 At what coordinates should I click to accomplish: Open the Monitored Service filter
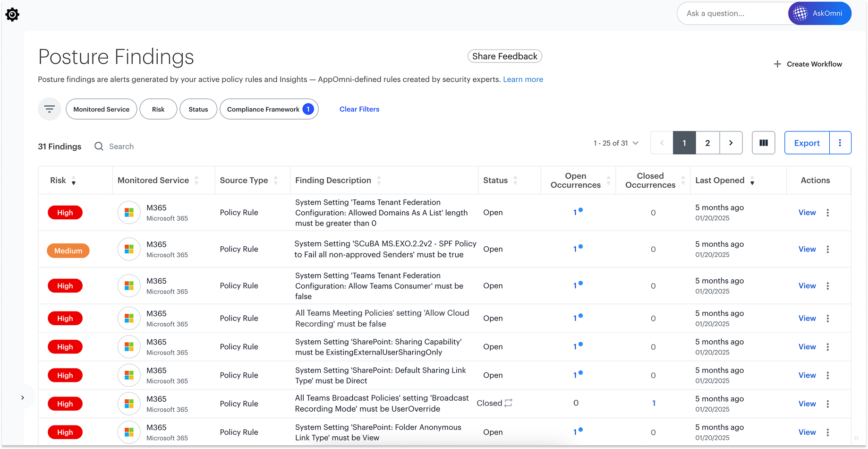(x=102, y=109)
